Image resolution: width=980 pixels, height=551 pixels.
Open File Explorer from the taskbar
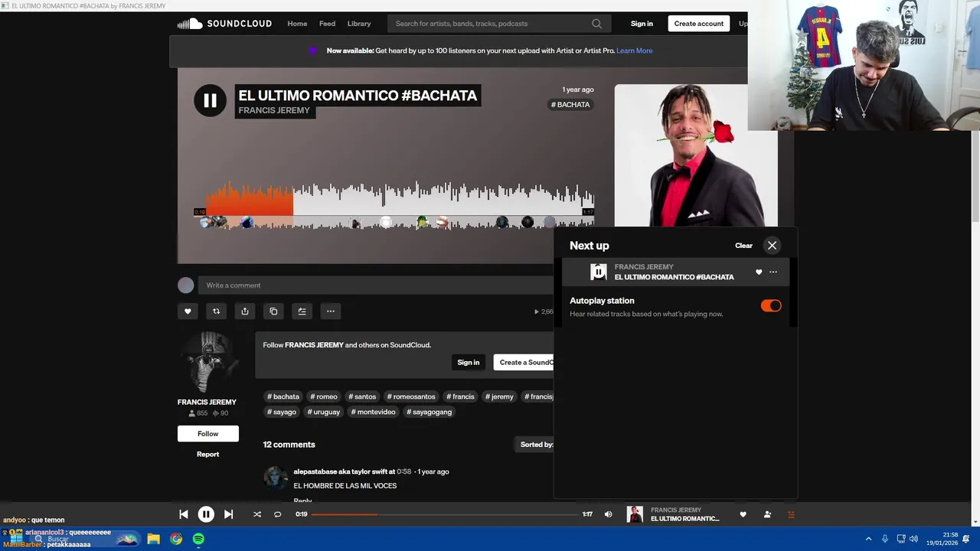pos(153,539)
